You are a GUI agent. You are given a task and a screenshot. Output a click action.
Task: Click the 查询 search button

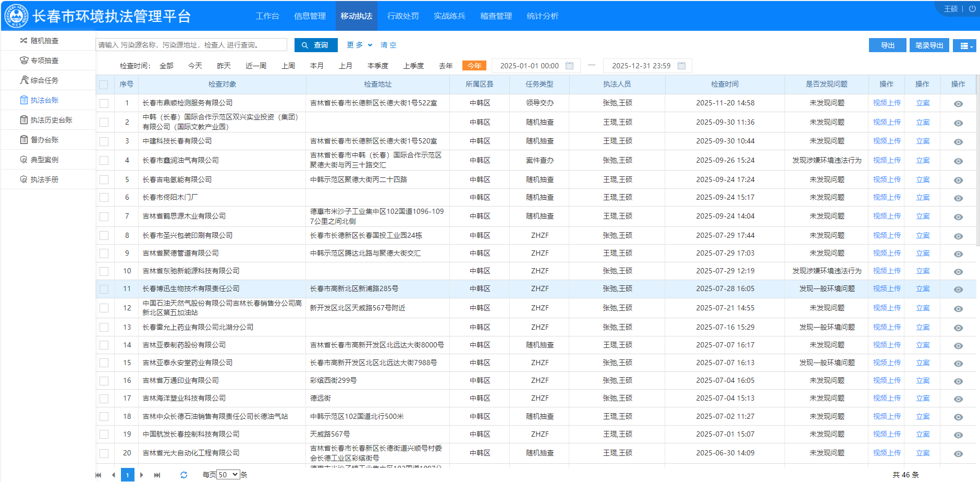tap(315, 45)
